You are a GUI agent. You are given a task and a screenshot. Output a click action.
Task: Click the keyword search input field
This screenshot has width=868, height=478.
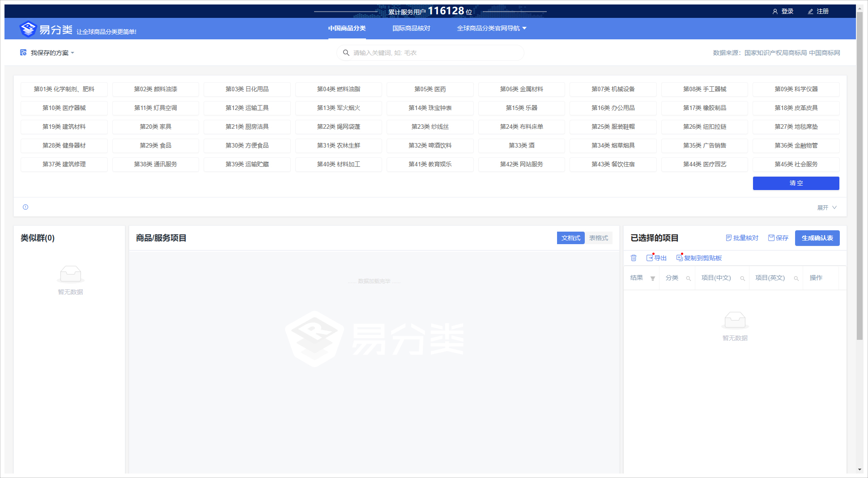click(434, 53)
